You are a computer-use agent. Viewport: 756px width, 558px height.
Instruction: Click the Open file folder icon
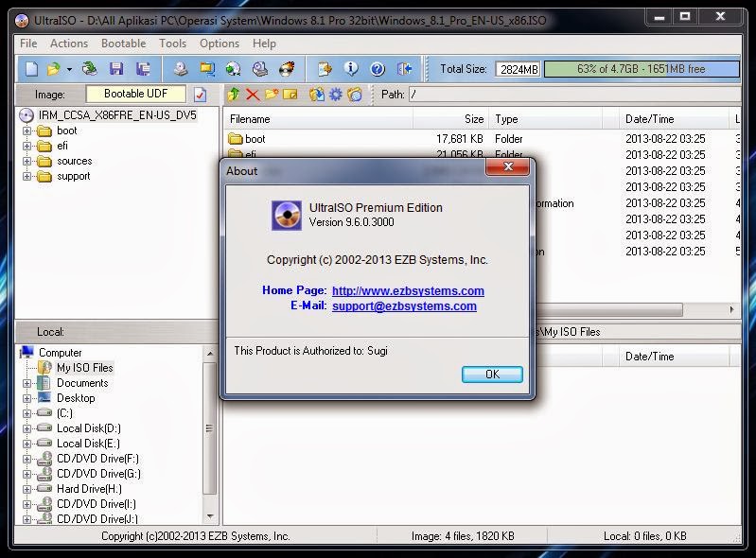(53, 69)
